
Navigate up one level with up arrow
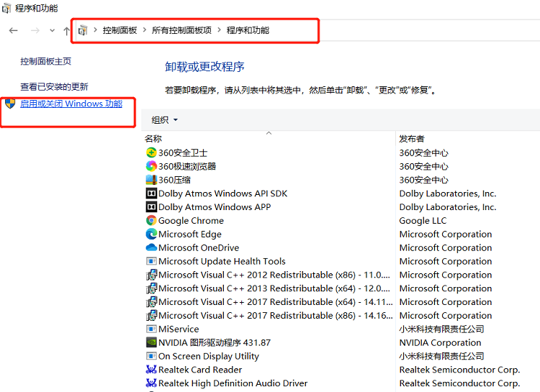[67, 30]
